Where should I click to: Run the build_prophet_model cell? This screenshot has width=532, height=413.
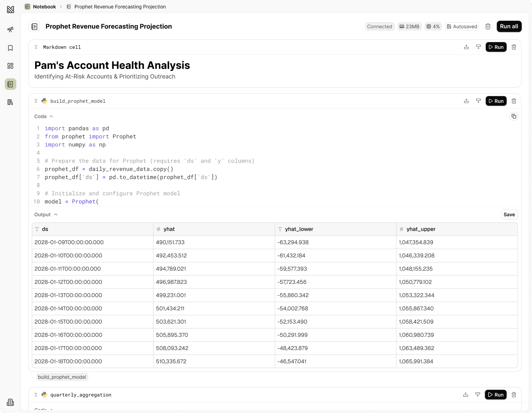click(x=496, y=101)
